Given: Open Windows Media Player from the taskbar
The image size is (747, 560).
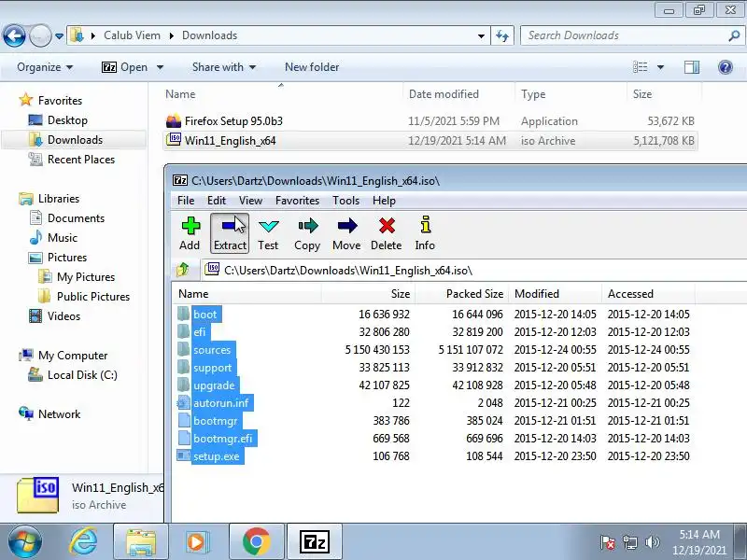Looking at the screenshot, I should pyautogui.click(x=196, y=542).
